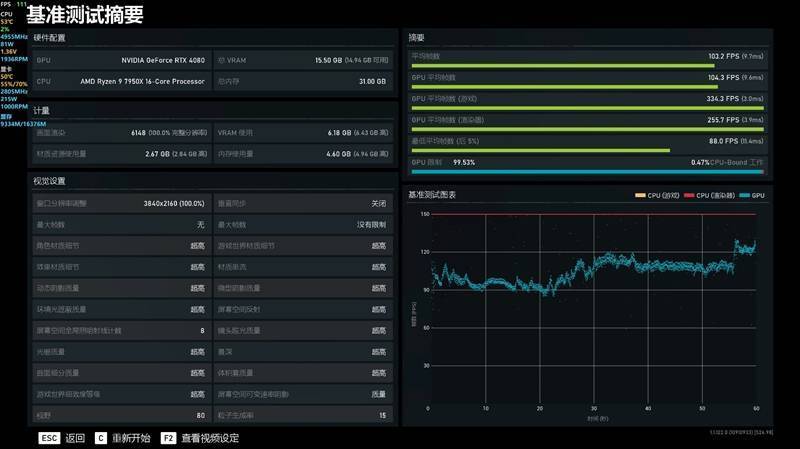This screenshot has height=449, width=800.
Task: Click the max frame value 没有限制
Action: point(371,225)
